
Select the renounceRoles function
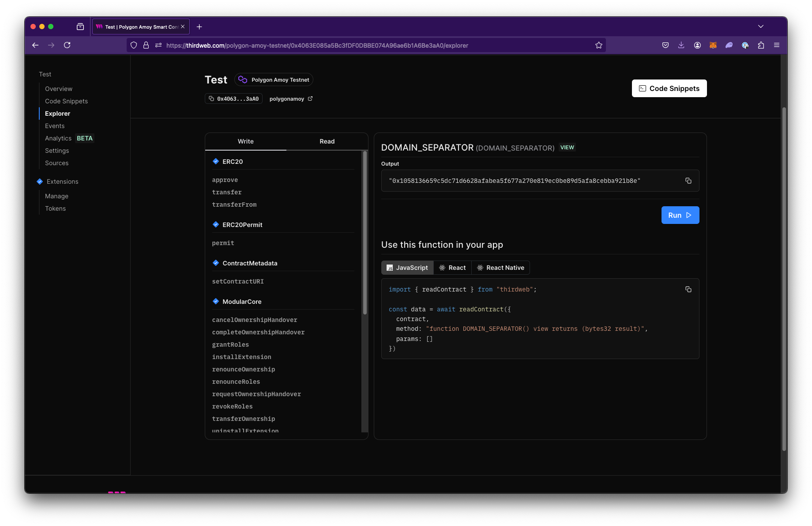point(236,382)
